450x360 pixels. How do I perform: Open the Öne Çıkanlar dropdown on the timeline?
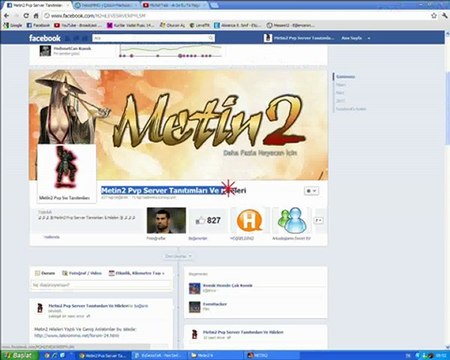click(178, 256)
